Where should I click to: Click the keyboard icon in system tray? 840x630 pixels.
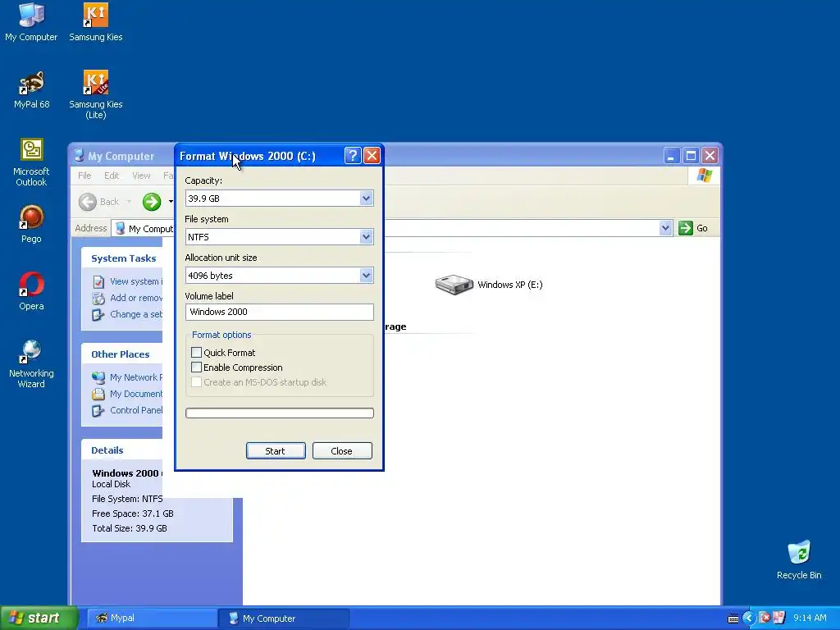(x=733, y=619)
